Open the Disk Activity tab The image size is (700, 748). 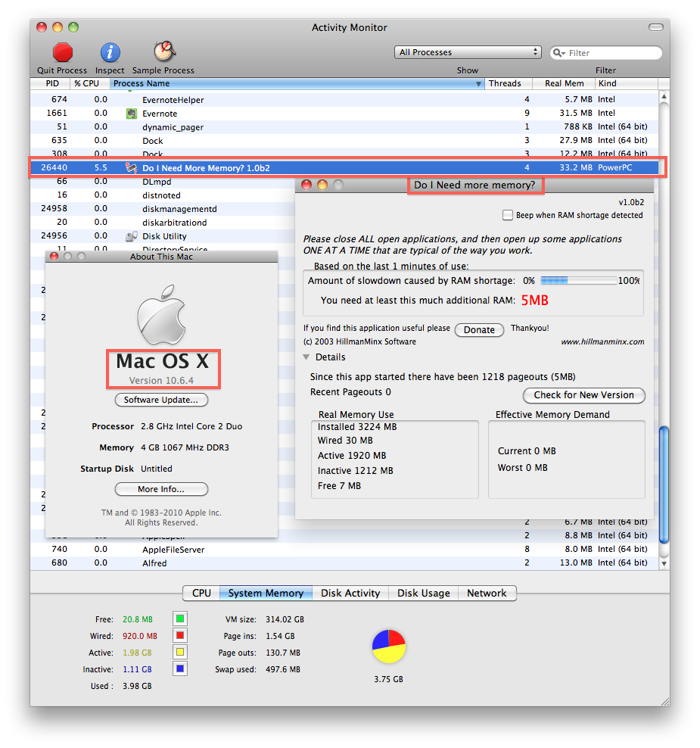pyautogui.click(x=350, y=593)
